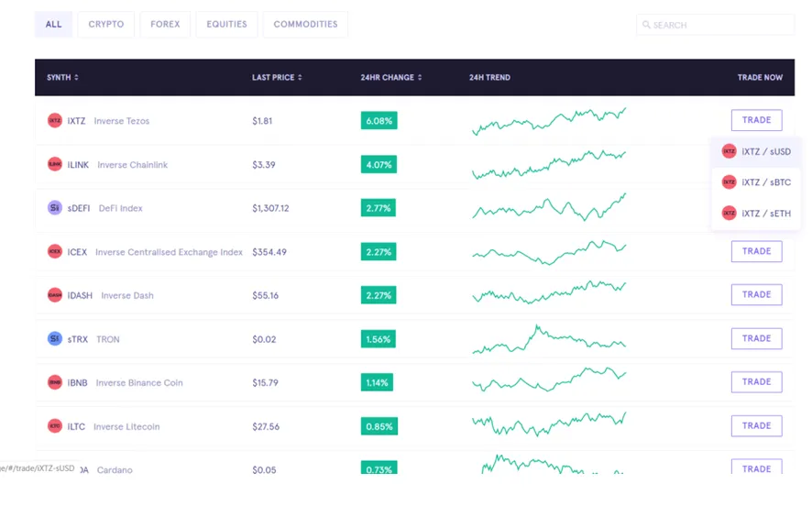Choose iXTZ / sBTC trading pair

click(756, 182)
